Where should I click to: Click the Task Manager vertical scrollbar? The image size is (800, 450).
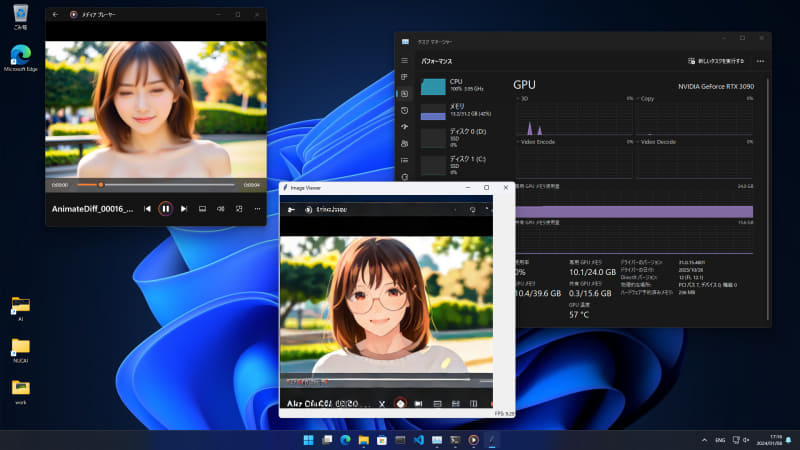coord(768,199)
